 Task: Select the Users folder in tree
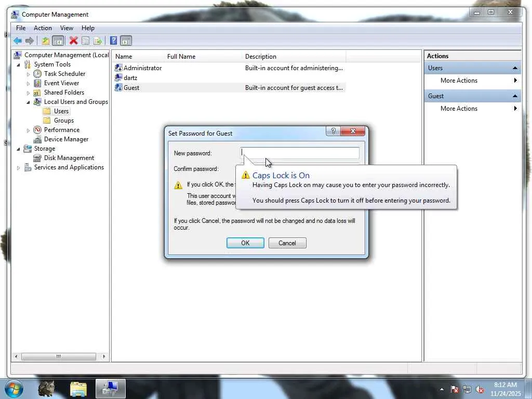click(x=57, y=111)
